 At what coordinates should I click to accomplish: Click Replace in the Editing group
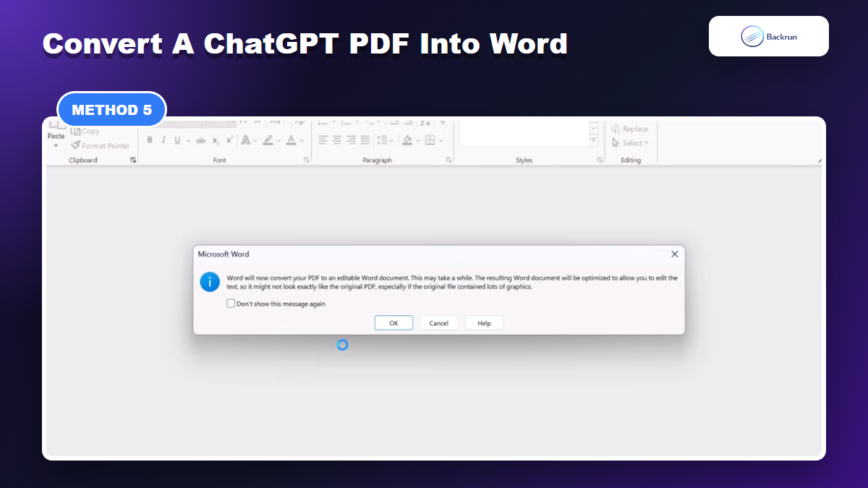pyautogui.click(x=629, y=129)
